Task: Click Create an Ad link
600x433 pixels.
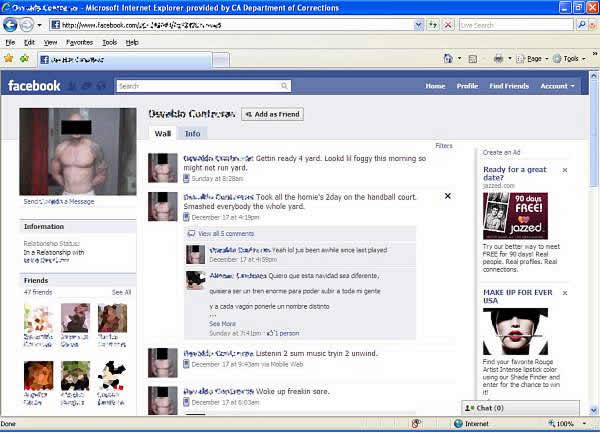Action: [501, 152]
